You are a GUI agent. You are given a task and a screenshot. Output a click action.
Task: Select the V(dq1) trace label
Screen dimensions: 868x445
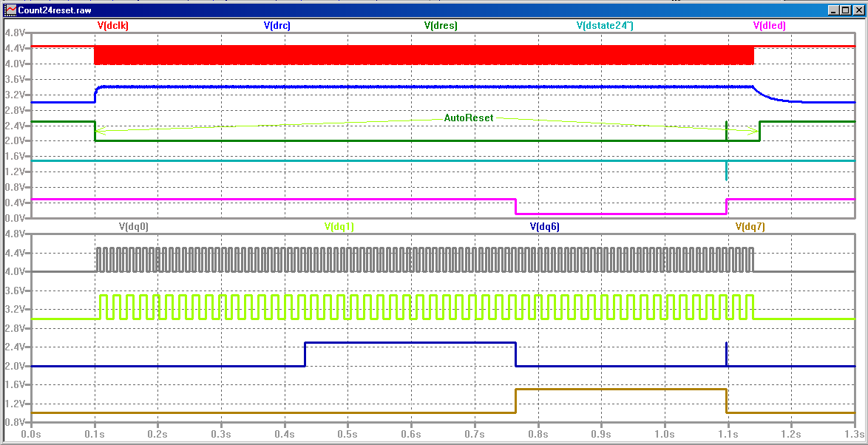pos(339,225)
